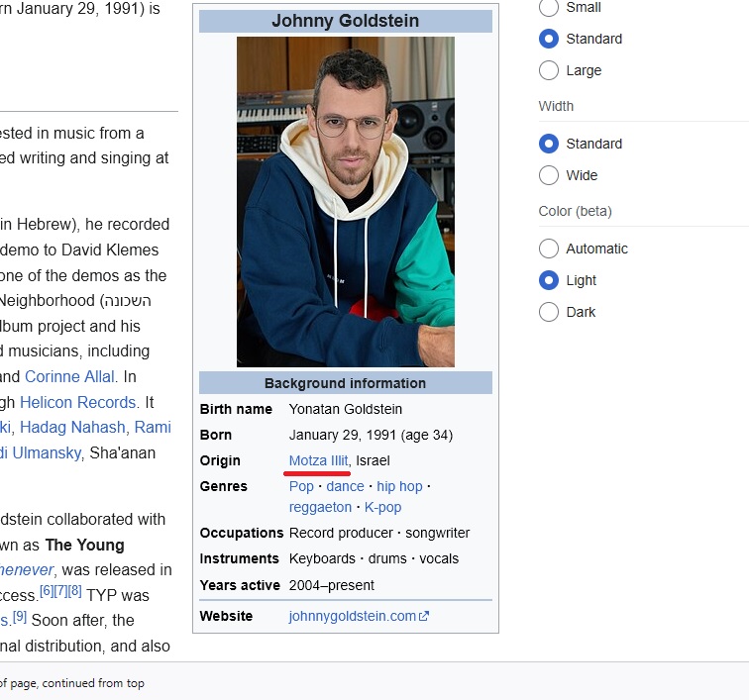Click the bold The Young text
Image resolution: width=749 pixels, height=700 pixels.
84,546
